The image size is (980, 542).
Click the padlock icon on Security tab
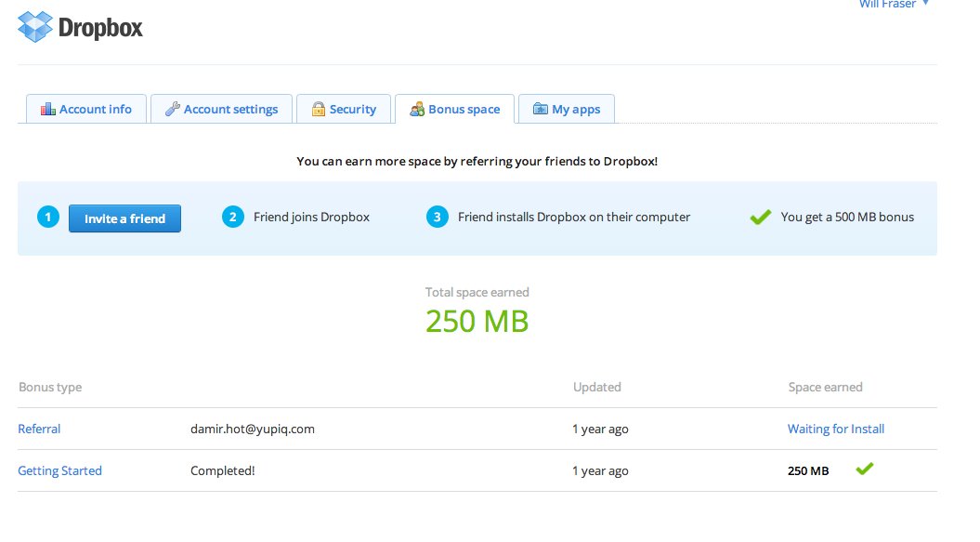pos(318,110)
